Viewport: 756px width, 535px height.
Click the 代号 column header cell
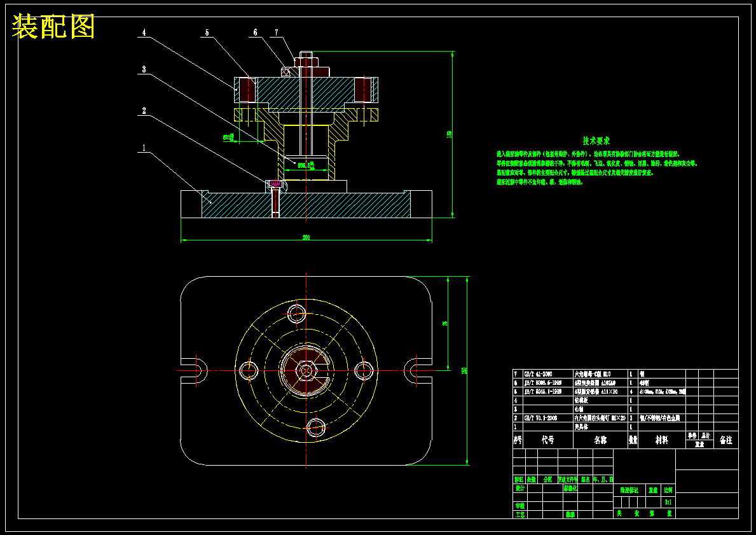547,440
